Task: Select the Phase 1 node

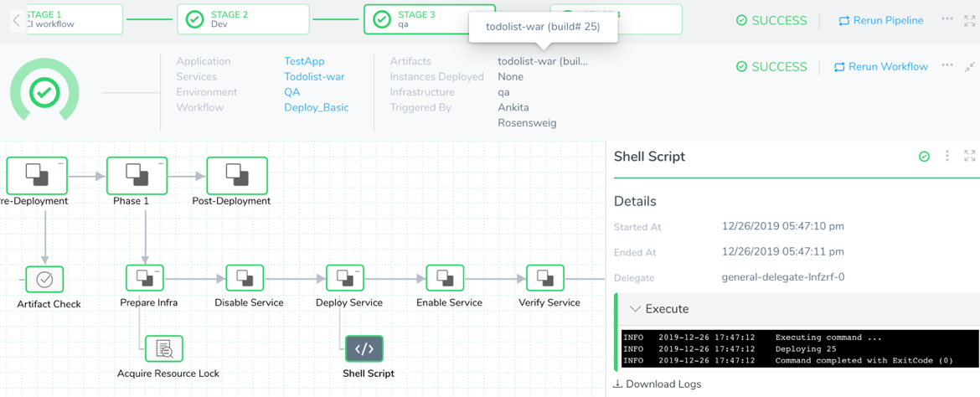Action: (137, 174)
